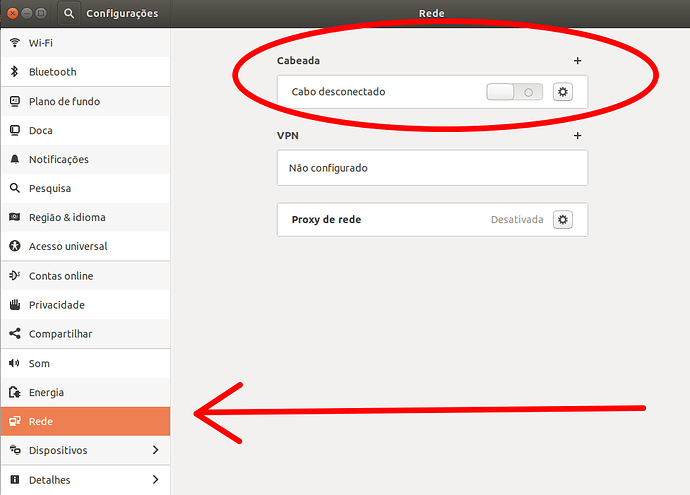690x495 pixels.
Task: Click the Proxy de rede row
Action: (x=400, y=219)
